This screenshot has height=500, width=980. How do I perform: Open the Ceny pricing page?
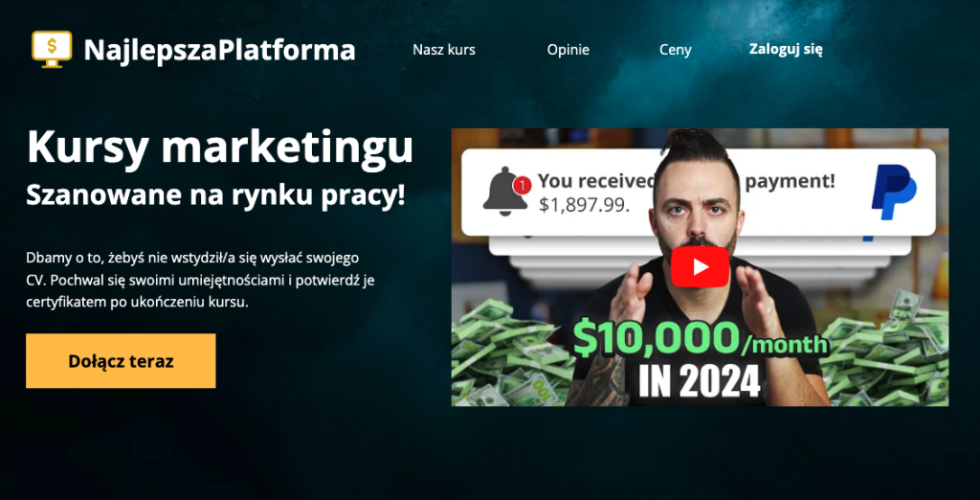[x=676, y=50]
